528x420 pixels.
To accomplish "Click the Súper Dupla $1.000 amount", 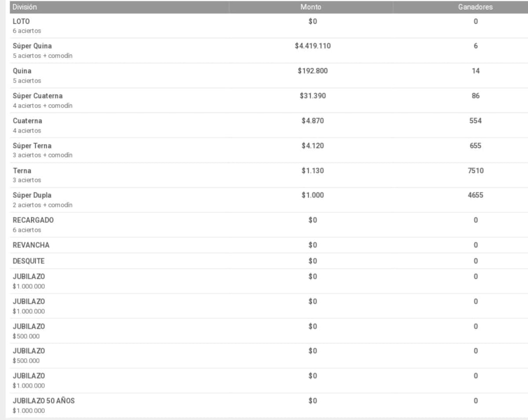I will point(313,195).
